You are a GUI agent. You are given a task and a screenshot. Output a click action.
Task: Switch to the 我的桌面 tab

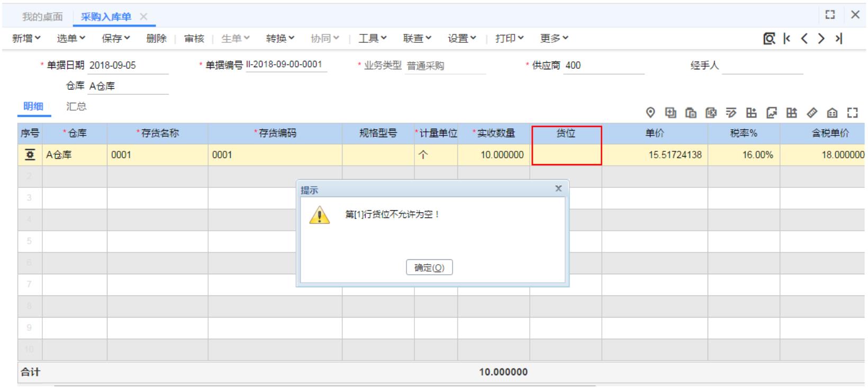[x=42, y=17]
